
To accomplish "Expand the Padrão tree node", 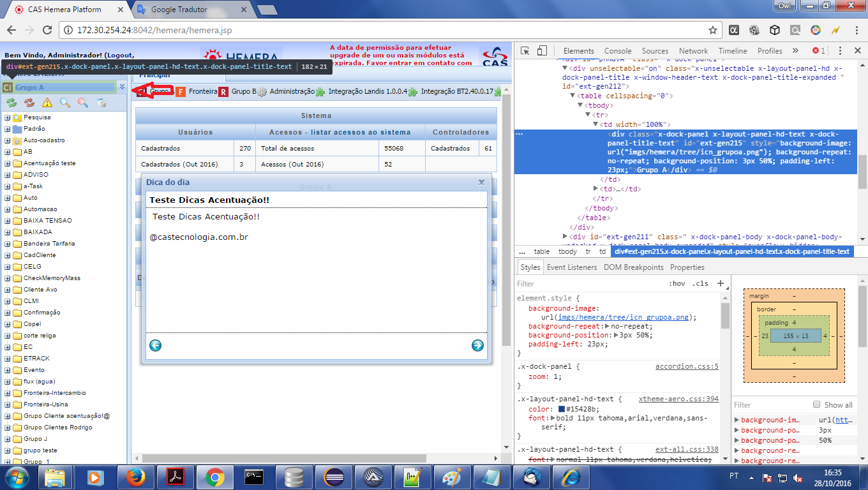I will (x=7, y=129).
